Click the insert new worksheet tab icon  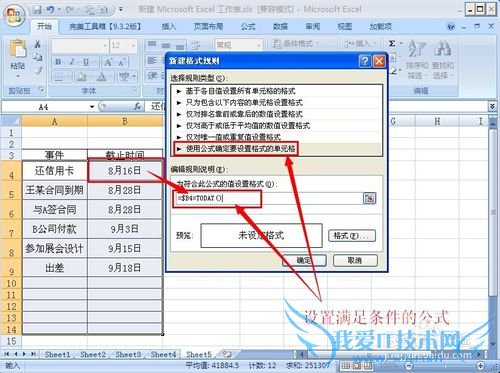(227, 354)
